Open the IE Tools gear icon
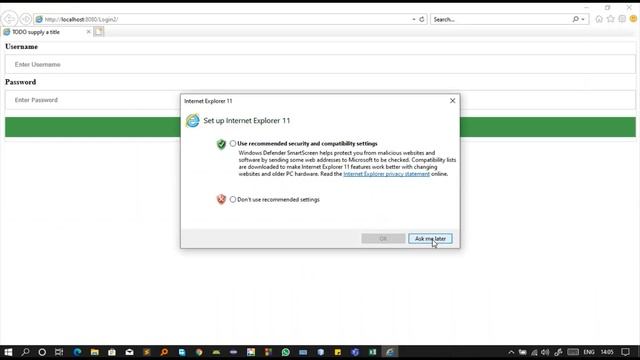Screen dimensions: 640x360 click(x=622, y=19)
